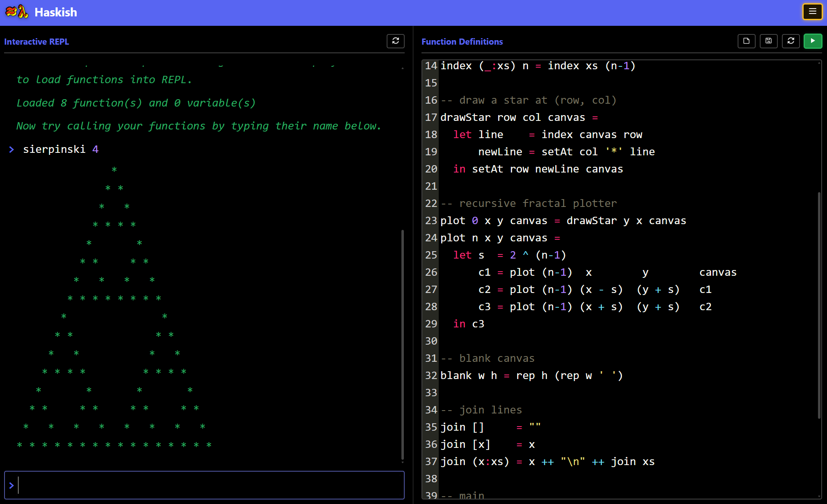Reload the Function Definitions editor
Screen dimensions: 827x504
(791, 41)
